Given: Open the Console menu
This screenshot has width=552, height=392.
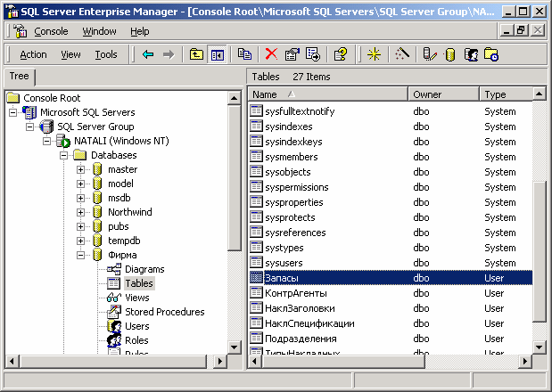Looking at the screenshot, I should coord(51,31).
